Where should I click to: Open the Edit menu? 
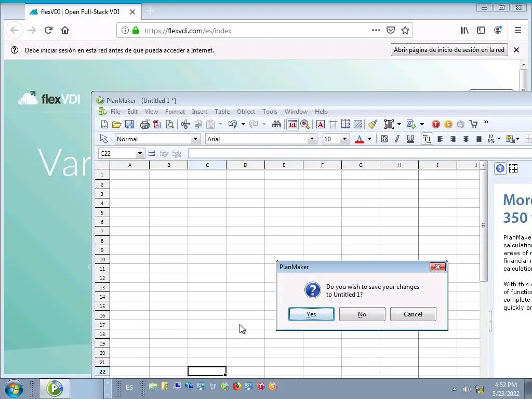click(x=132, y=112)
